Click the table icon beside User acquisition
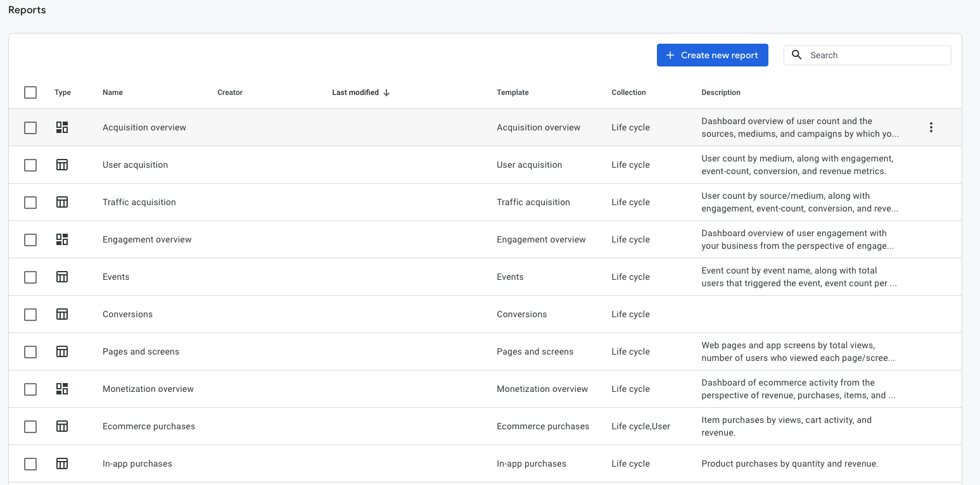The height and width of the screenshot is (485, 980). (x=62, y=165)
